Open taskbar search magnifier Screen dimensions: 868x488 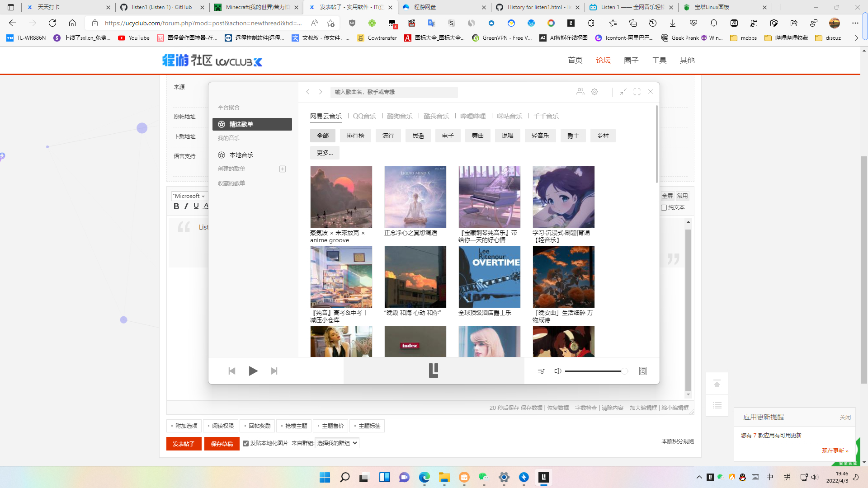(x=344, y=477)
